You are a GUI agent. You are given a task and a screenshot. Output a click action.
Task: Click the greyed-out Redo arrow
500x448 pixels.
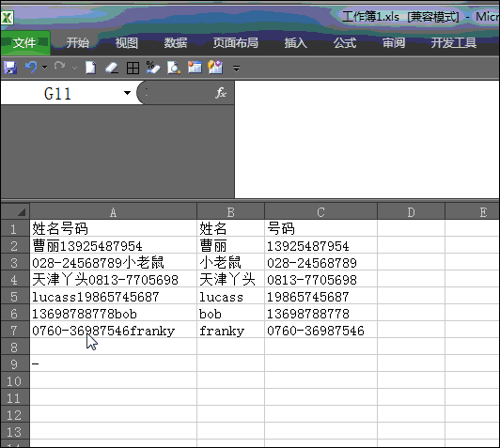60,67
